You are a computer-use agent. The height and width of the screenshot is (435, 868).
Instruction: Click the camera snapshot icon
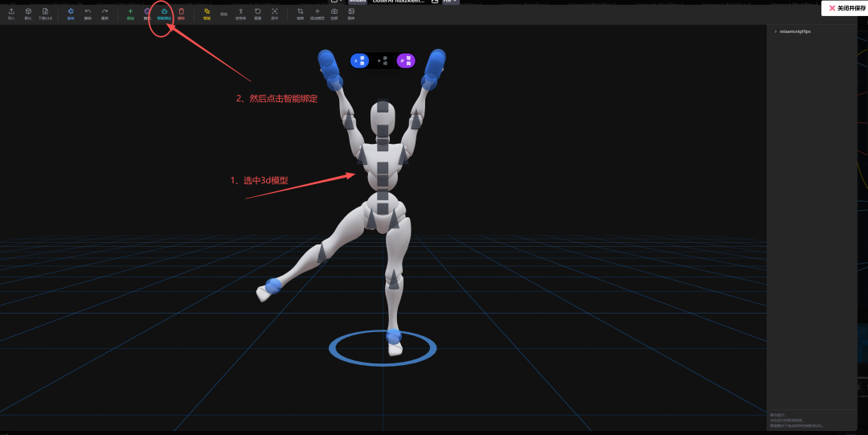point(334,12)
